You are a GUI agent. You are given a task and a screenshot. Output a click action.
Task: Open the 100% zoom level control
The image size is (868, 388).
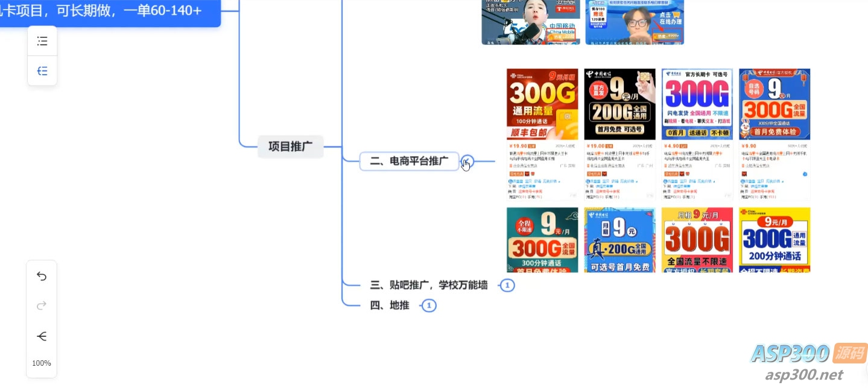coord(42,363)
